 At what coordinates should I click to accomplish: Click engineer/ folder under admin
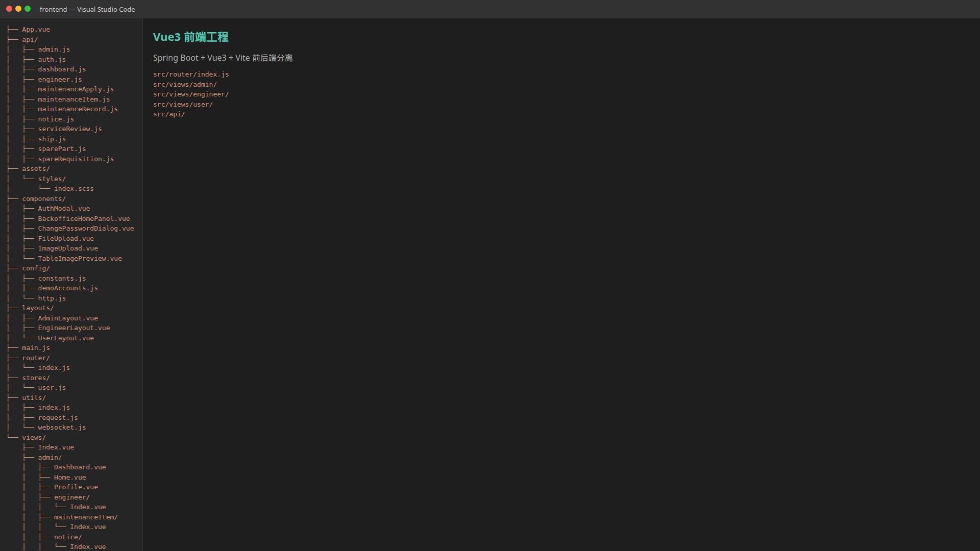tap(72, 497)
